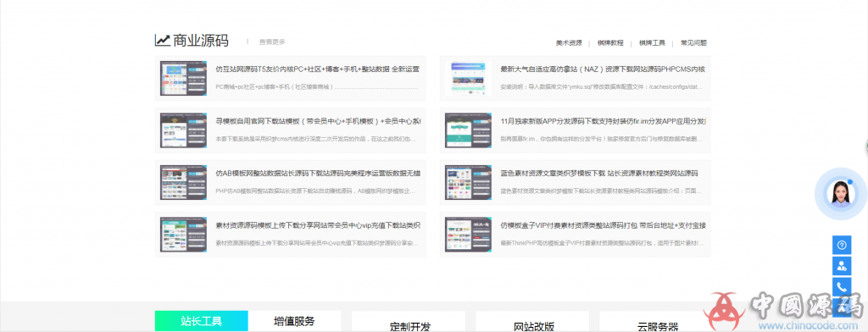Screen dimensions: 868x332
Task: Open thumbnail of 仿AB模板网整站数据 item
Action: click(x=183, y=182)
